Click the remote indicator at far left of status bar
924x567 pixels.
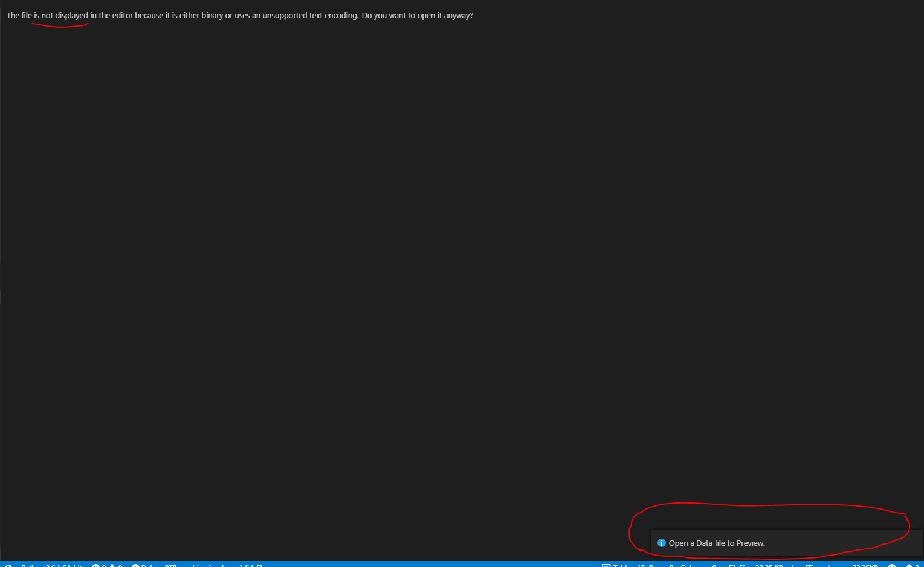pyautogui.click(x=7, y=565)
